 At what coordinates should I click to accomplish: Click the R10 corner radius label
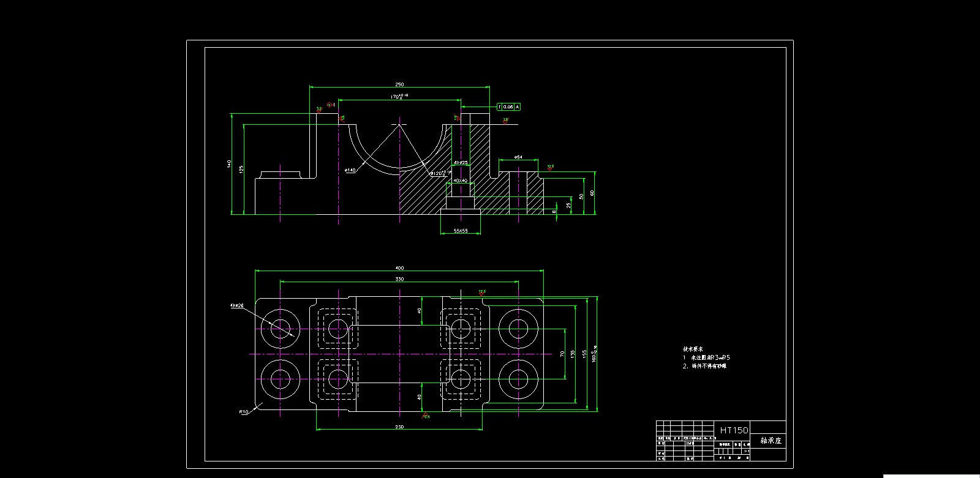click(243, 412)
